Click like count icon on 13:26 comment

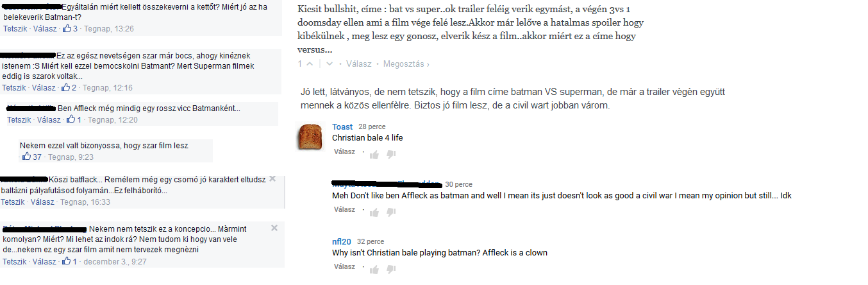coord(67,29)
